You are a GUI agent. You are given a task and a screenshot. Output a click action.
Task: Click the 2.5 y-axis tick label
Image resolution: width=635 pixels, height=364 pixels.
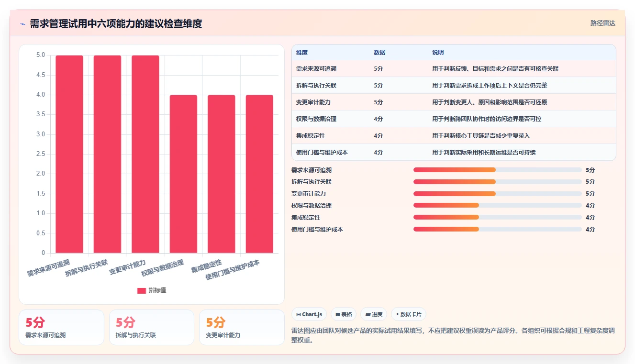[41, 154]
